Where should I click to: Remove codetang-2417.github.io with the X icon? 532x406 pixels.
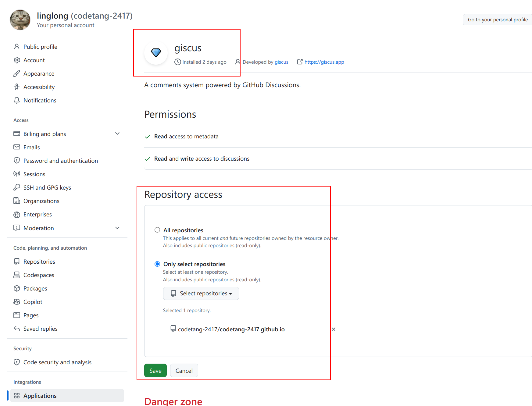coord(334,329)
